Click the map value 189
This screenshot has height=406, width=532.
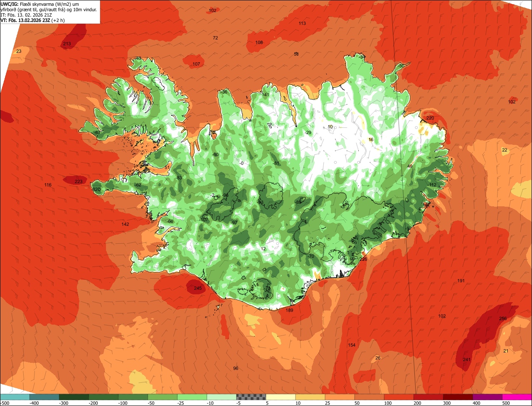tap(290, 310)
